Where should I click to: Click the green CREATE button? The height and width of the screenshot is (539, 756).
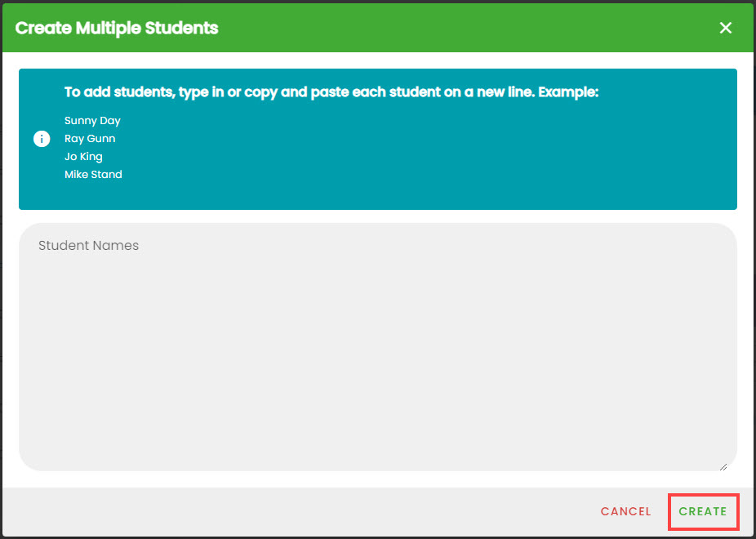coord(702,511)
